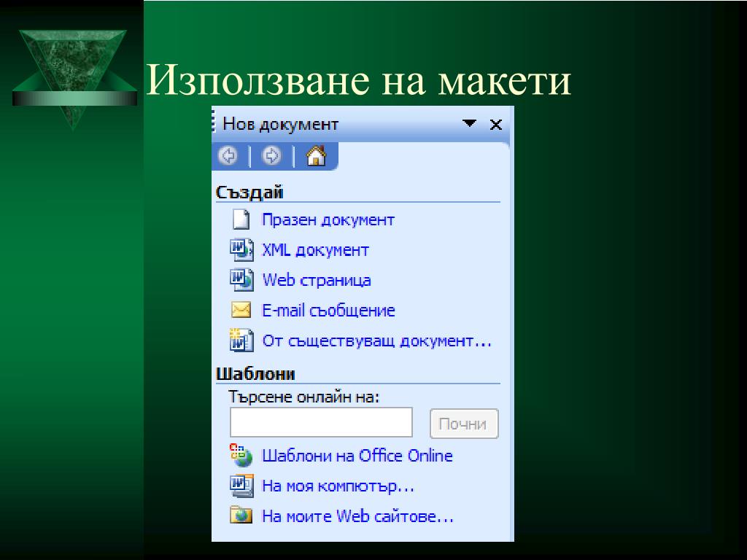Click the blank page icon beside Празен документ
747x560 pixels.
(241, 219)
